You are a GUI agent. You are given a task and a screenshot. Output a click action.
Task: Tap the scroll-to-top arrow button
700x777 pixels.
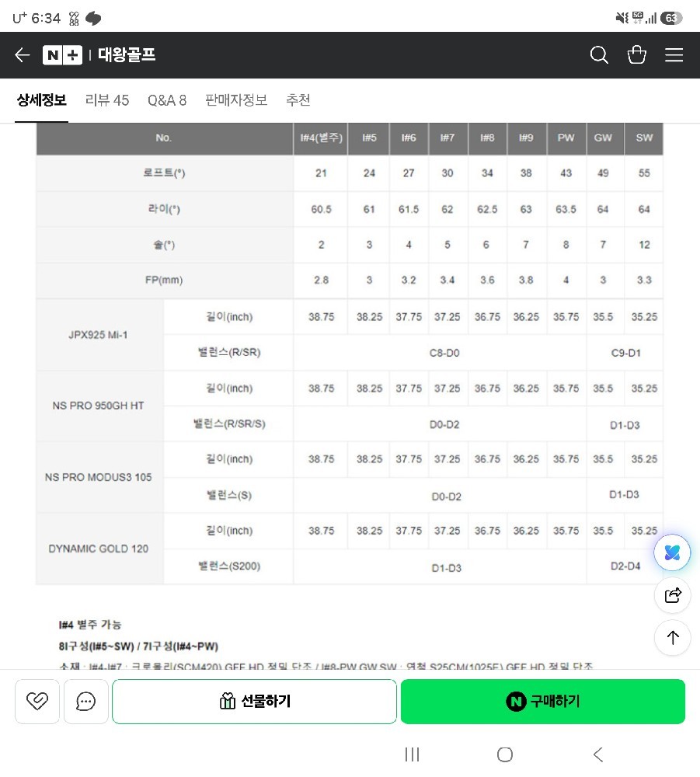click(672, 638)
